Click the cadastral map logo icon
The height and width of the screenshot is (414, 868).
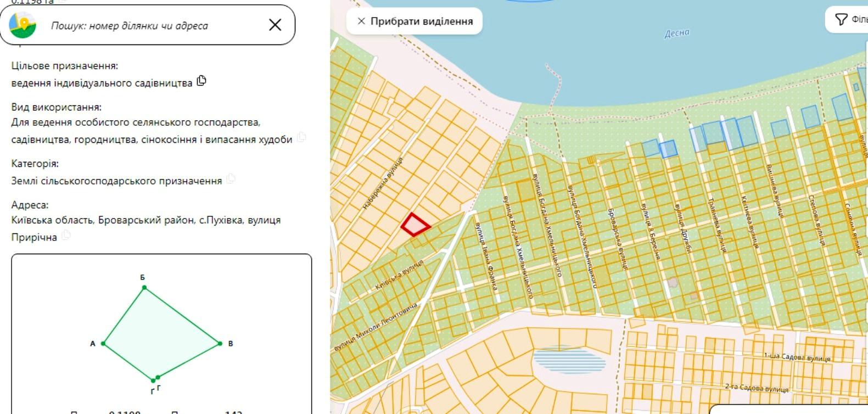pyautogui.click(x=23, y=25)
